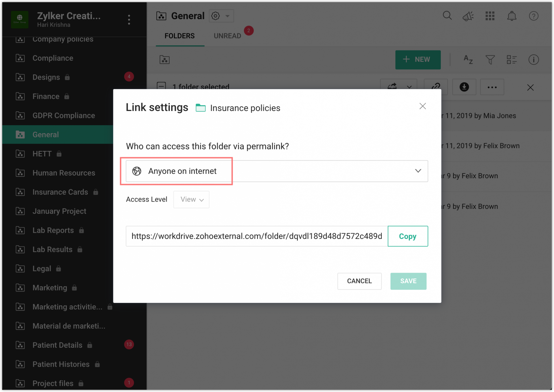Switch to the FOLDERS tab
This screenshot has width=554, height=392.
point(179,35)
